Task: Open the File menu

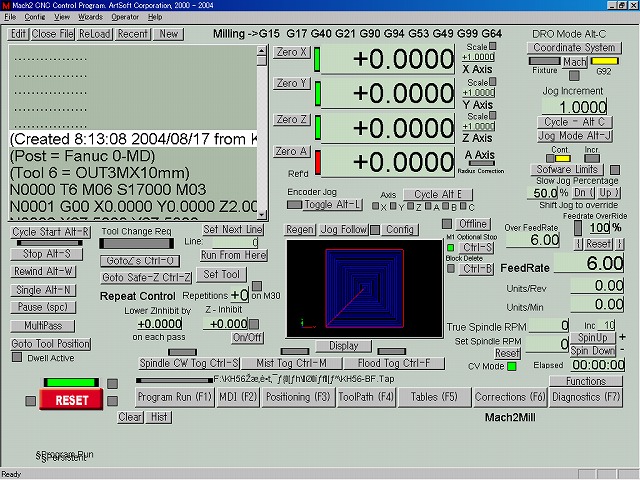Action: coord(10,17)
